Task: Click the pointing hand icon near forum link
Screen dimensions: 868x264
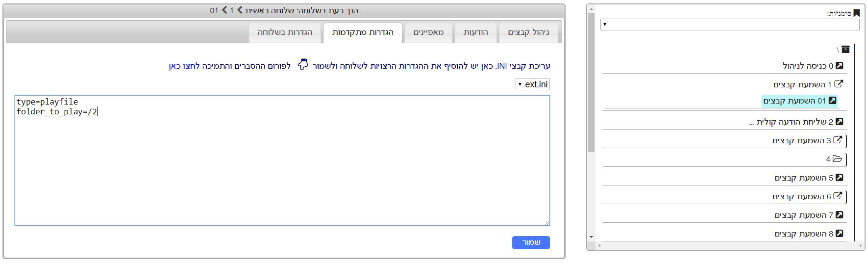Action: pos(303,65)
